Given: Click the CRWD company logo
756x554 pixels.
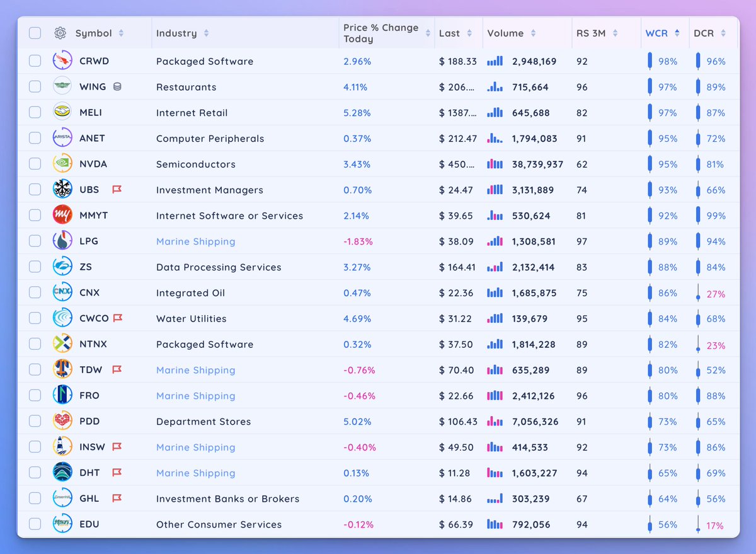Looking at the screenshot, I should point(62,61).
